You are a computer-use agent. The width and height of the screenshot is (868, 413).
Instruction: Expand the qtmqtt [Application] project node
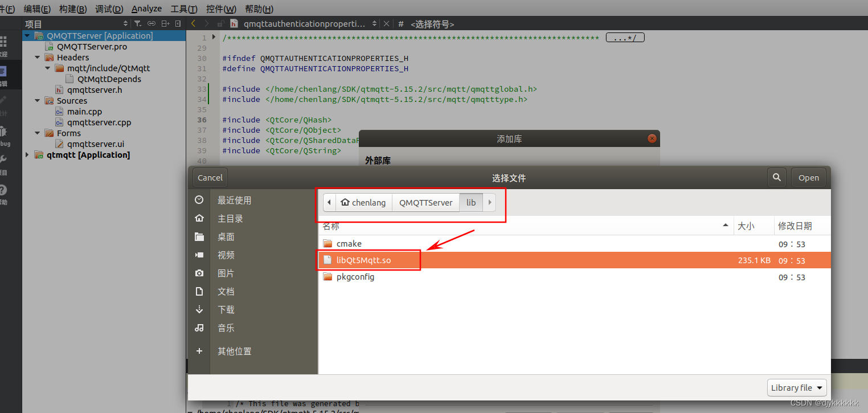(x=27, y=154)
